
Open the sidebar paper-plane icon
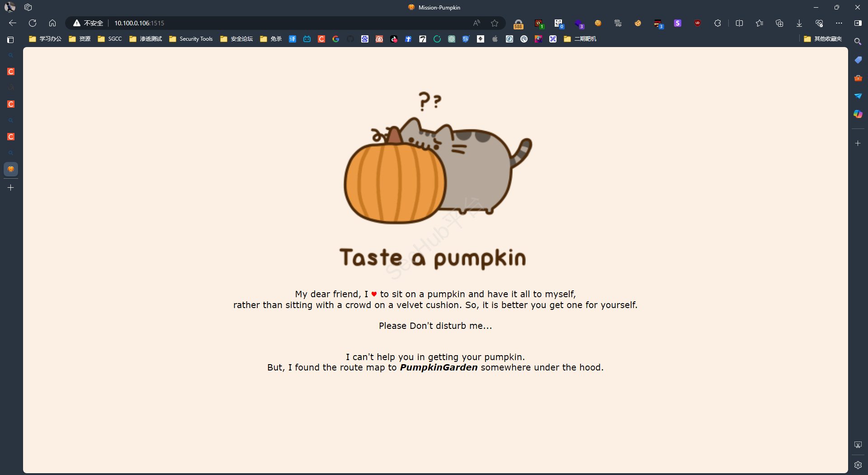pos(858,96)
